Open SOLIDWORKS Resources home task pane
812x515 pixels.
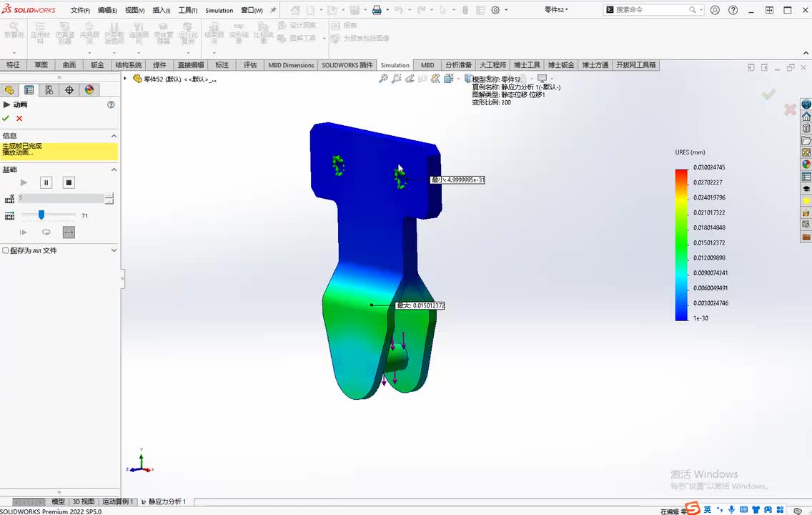click(x=806, y=116)
